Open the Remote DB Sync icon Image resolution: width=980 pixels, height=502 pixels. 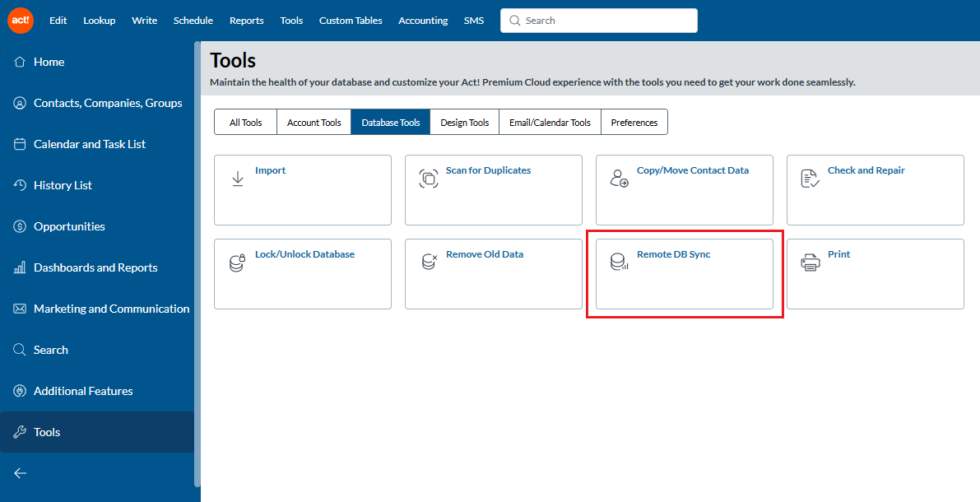click(x=619, y=263)
